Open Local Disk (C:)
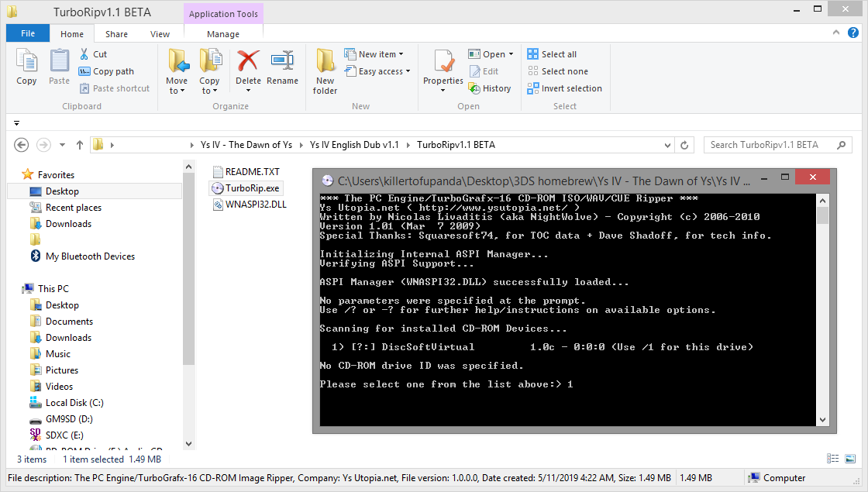 tap(74, 403)
